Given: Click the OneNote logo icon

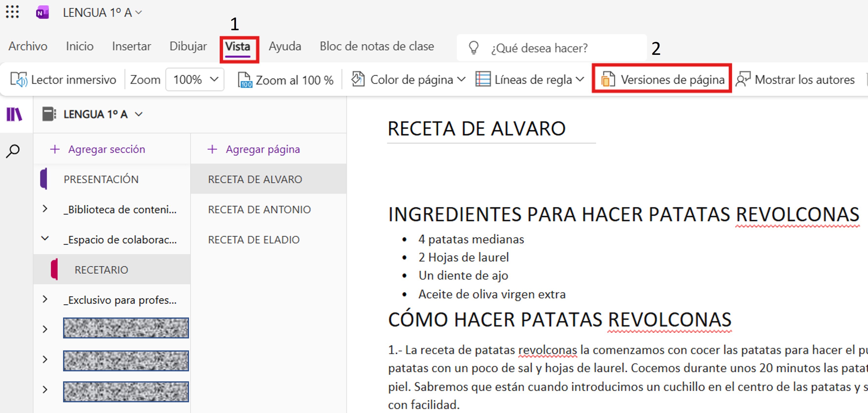Looking at the screenshot, I should pos(42,12).
